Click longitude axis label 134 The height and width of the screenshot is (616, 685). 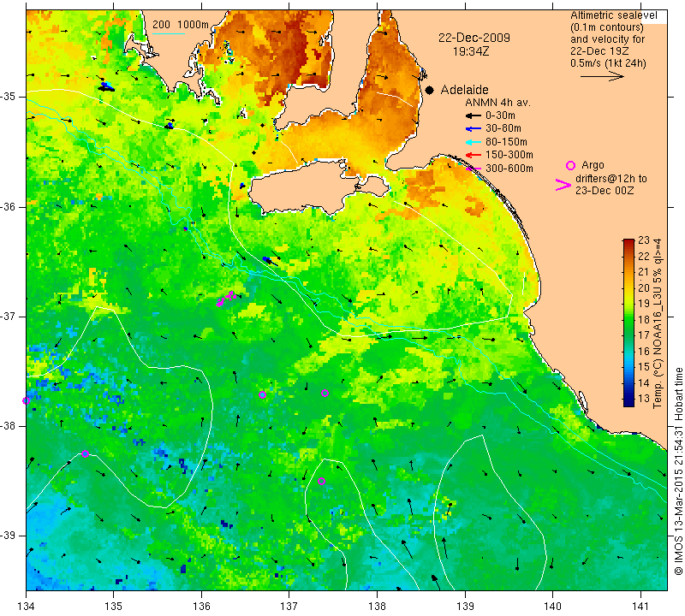(26, 606)
